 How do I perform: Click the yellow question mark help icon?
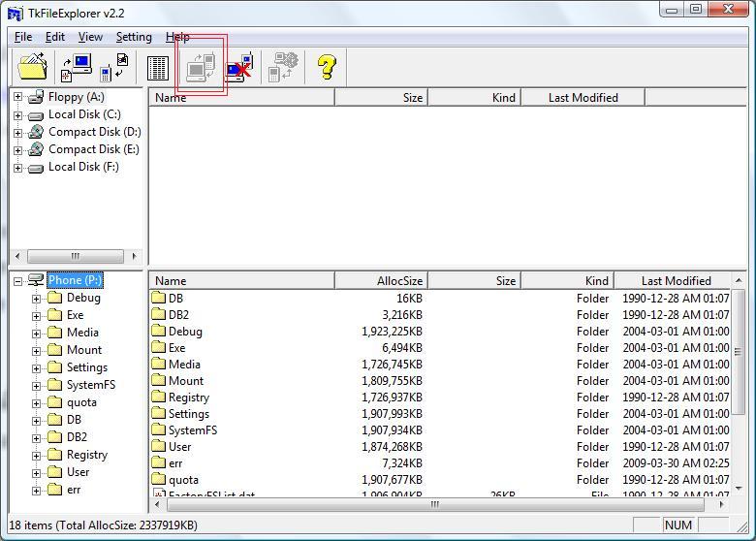(x=327, y=67)
